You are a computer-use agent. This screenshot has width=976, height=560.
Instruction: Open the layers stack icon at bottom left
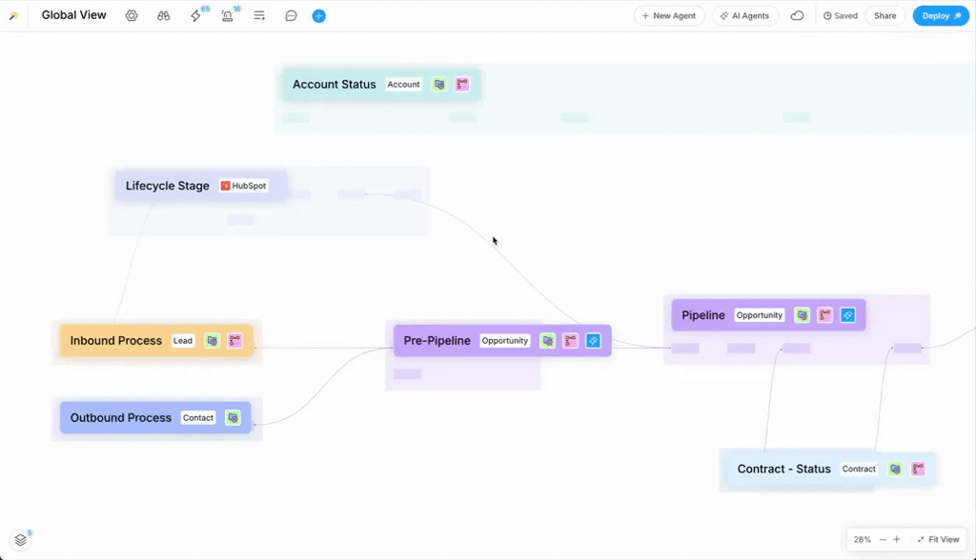pos(21,540)
